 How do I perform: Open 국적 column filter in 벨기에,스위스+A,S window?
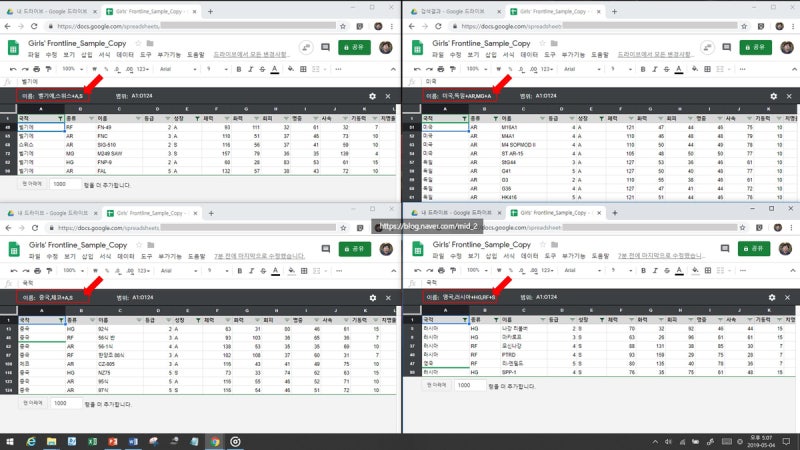click(x=60, y=118)
